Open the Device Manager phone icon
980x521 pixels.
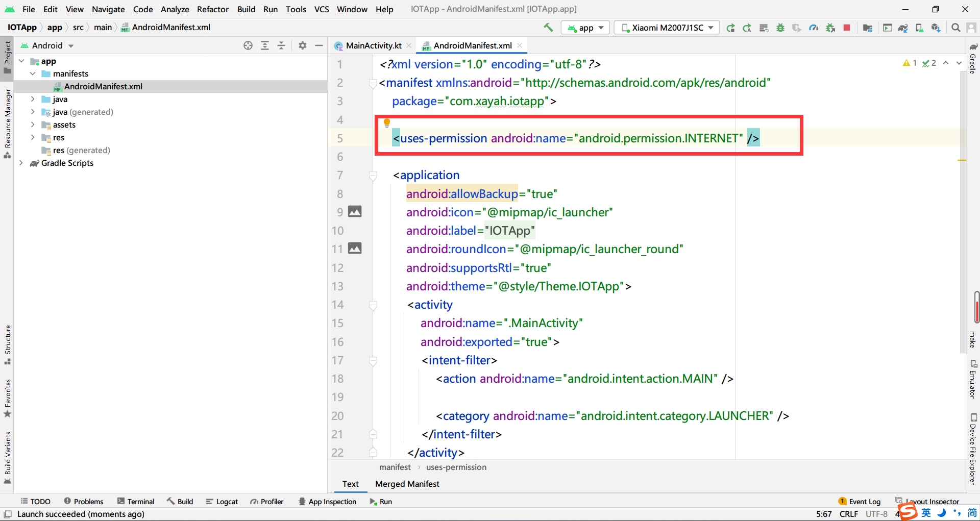click(919, 28)
